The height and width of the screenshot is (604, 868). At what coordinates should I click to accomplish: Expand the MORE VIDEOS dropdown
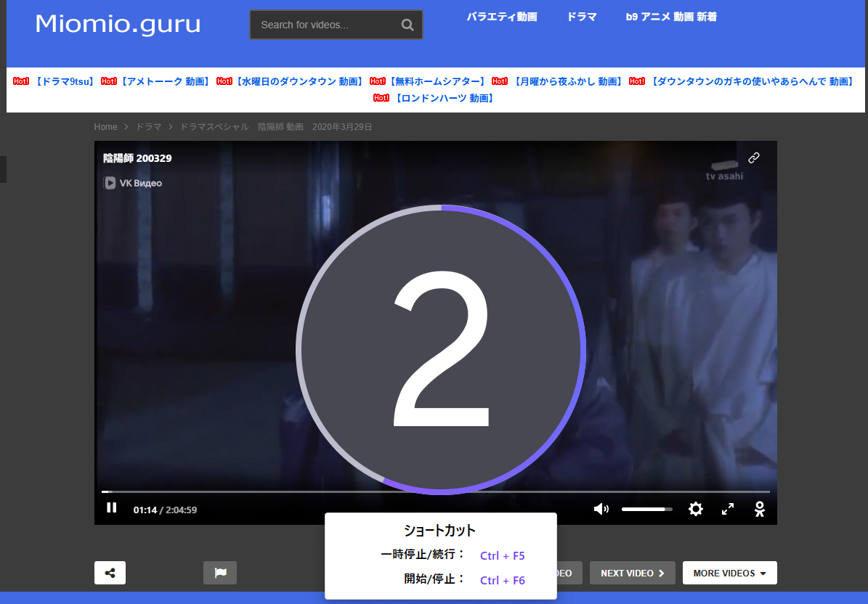[729, 573]
